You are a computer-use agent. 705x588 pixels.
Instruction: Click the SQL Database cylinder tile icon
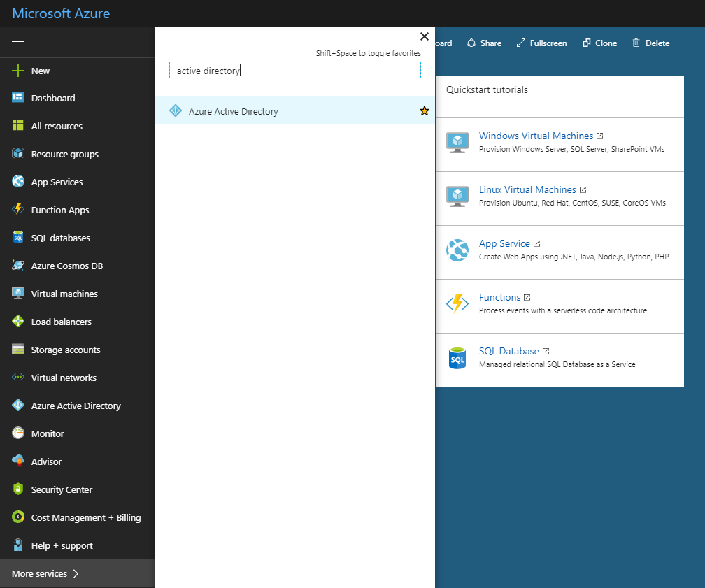457,358
